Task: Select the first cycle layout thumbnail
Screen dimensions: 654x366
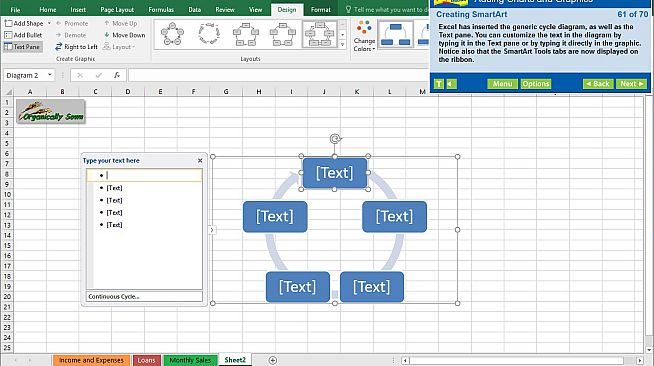Action: pyautogui.click(x=173, y=34)
